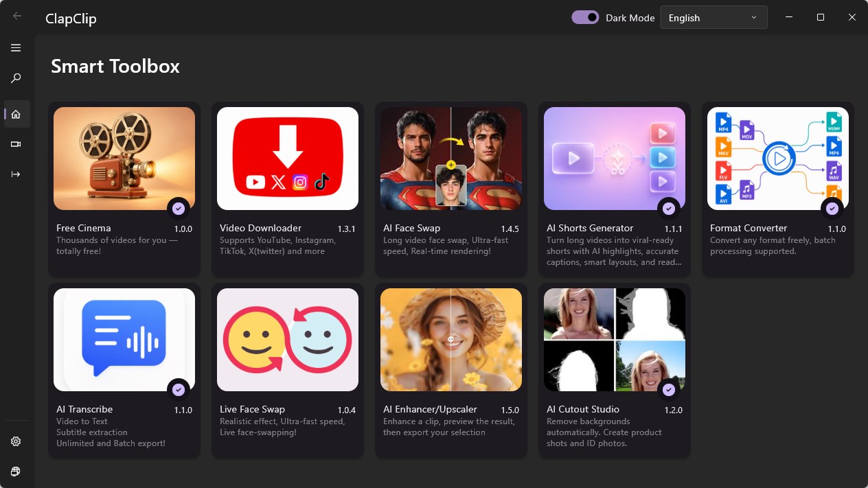Click the checkmark badge on Format Converter
Viewport: 868px width, 488px height.
click(832, 209)
